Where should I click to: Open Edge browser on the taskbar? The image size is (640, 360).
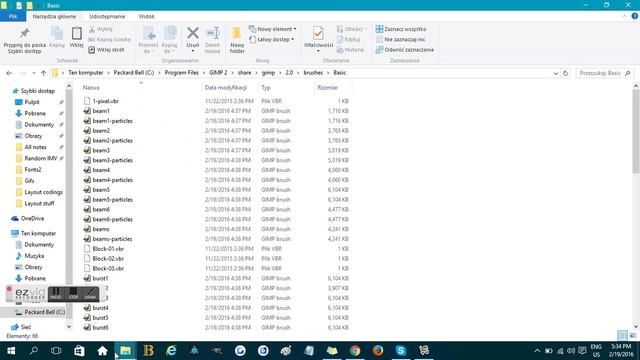(171, 351)
